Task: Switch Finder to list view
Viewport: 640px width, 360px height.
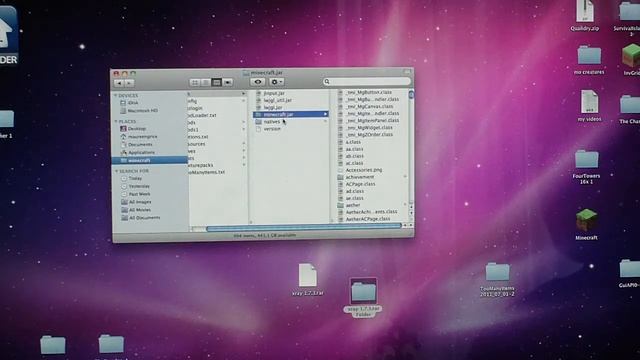Action: click(206, 83)
